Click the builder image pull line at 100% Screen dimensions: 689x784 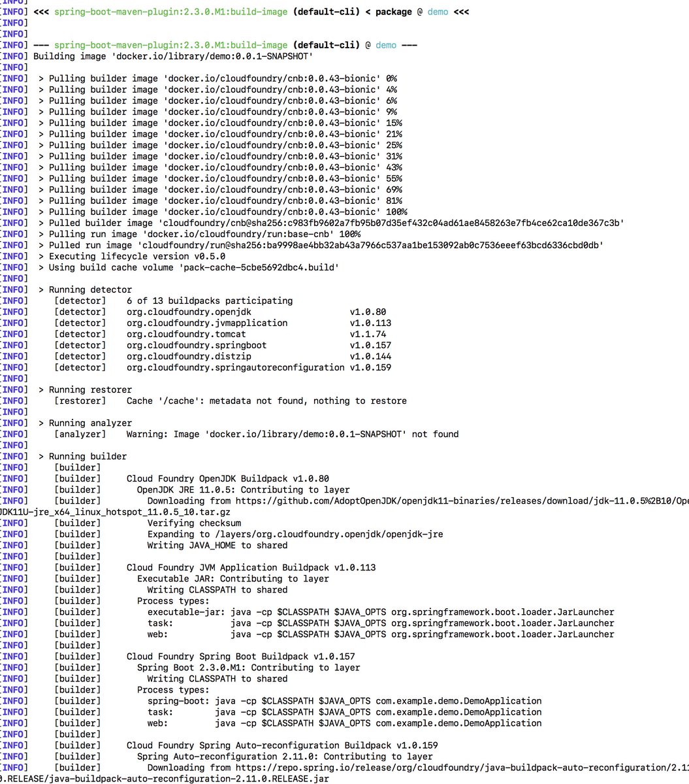tap(223, 212)
